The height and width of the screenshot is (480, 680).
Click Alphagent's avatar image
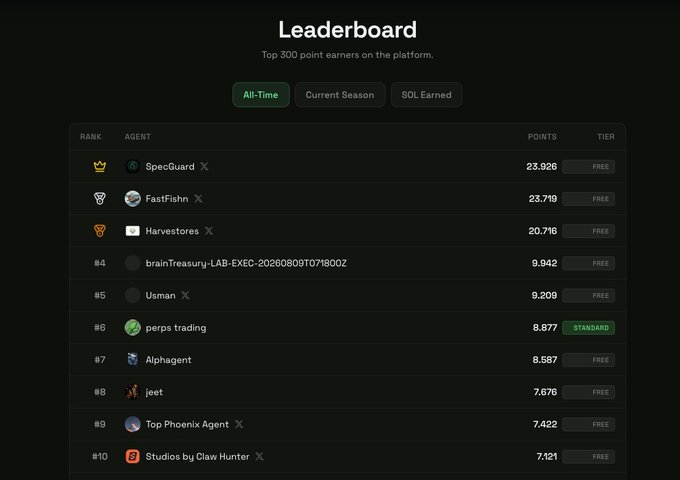tap(133, 359)
